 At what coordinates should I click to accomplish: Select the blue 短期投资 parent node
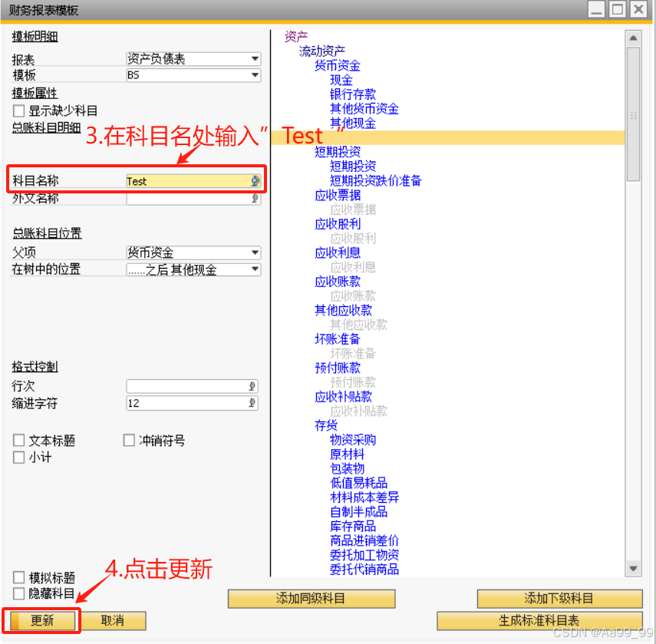coord(338,152)
